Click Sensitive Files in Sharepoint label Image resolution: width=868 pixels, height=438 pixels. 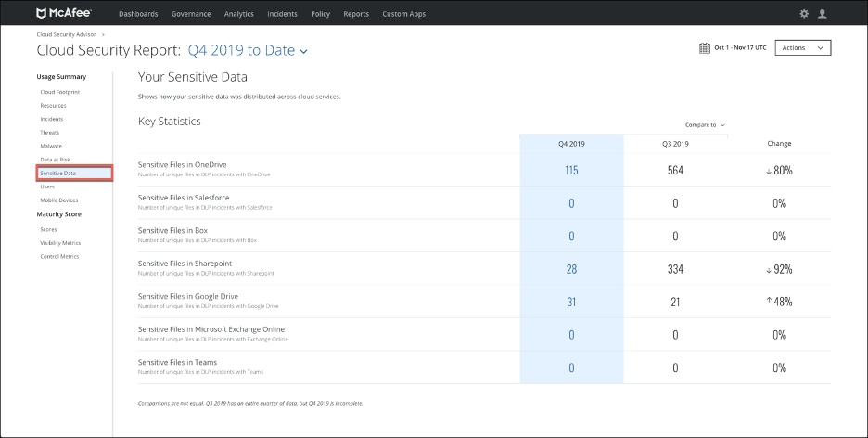(185, 264)
